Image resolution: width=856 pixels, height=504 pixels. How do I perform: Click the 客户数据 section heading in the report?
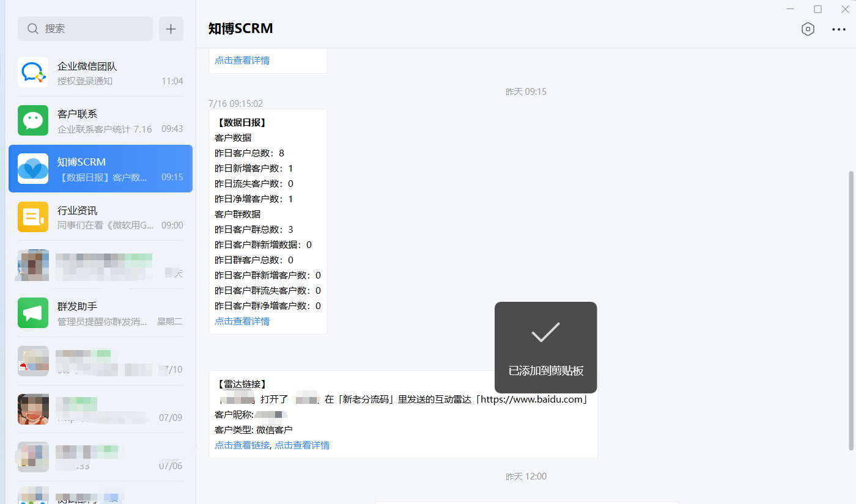click(233, 138)
